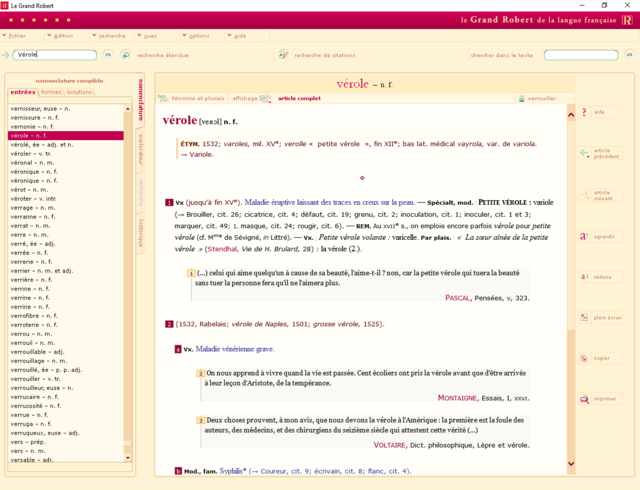Viewport: 640px width, 490px height.
Task: Click the article scrollbar down arrow
Action: [571, 463]
